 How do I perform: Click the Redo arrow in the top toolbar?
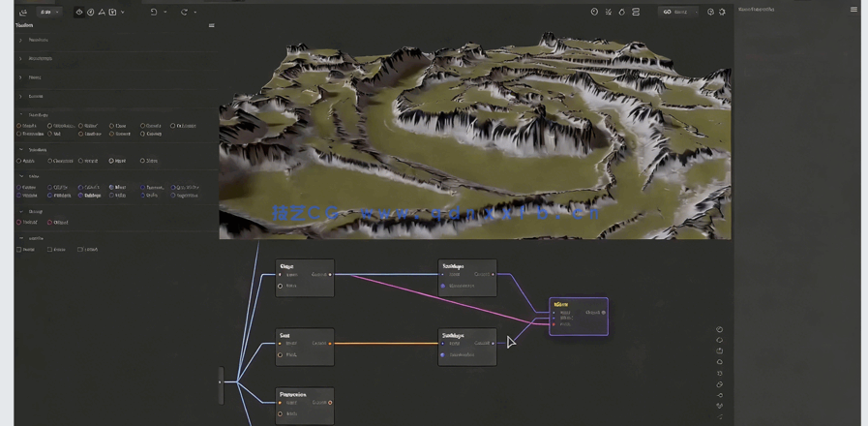[x=184, y=13]
